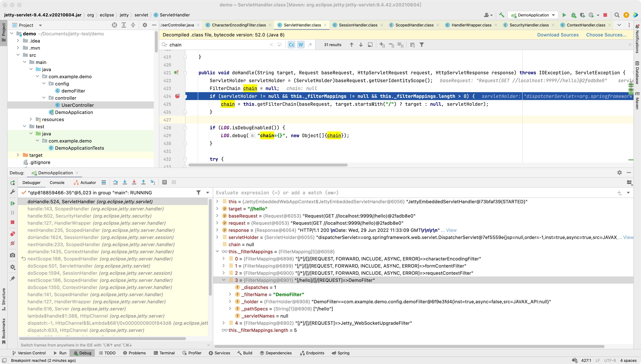This screenshot has height=364, width=641.
Task: Toggle Words (W) option in search bar
Action: point(301,45)
